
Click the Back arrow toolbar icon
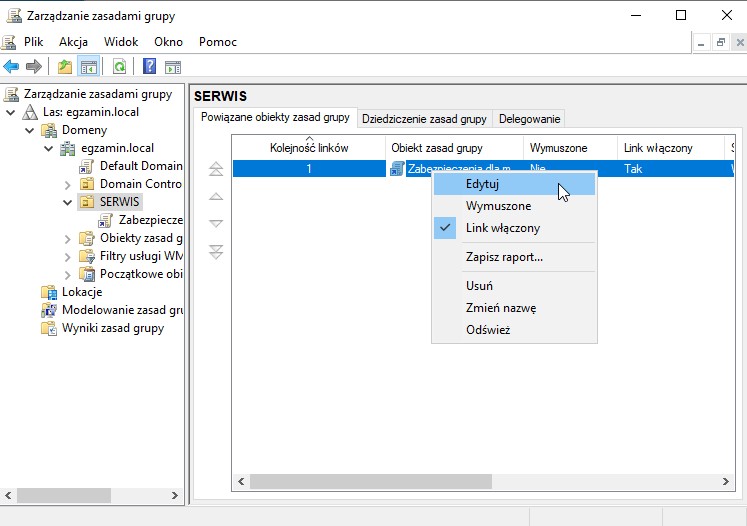[x=11, y=67]
